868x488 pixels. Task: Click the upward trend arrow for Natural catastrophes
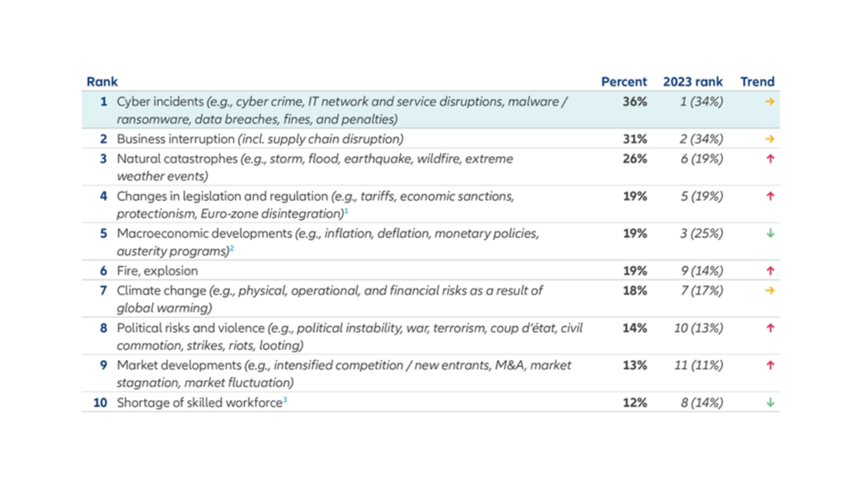pyautogui.click(x=770, y=158)
